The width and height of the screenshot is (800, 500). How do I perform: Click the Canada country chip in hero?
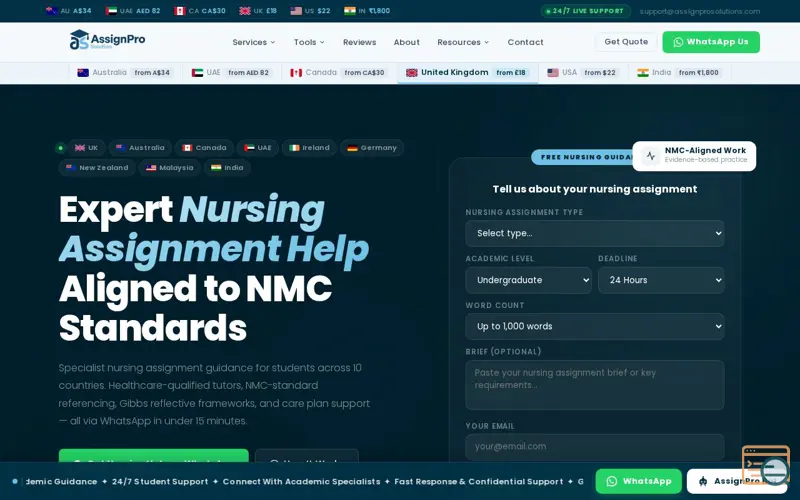(204, 148)
